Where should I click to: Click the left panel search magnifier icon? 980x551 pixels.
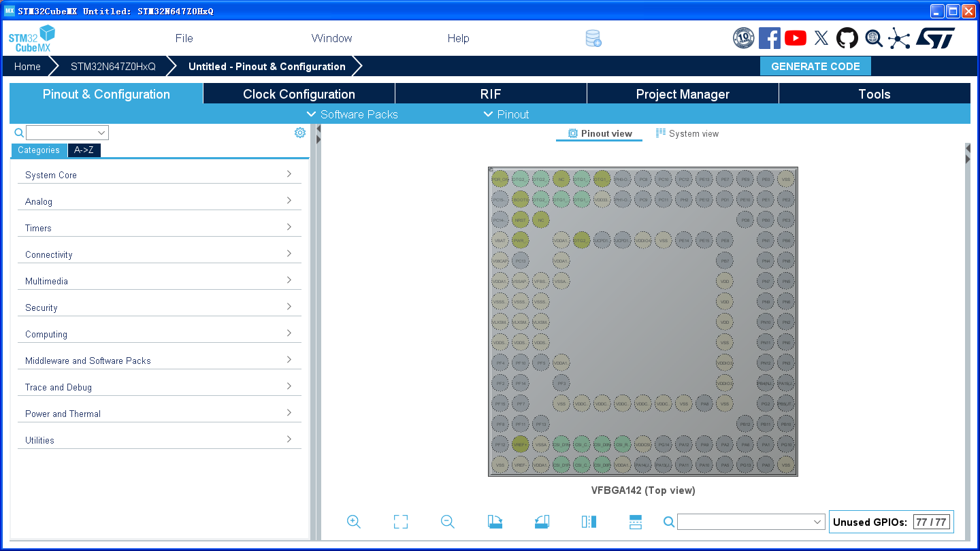point(19,133)
